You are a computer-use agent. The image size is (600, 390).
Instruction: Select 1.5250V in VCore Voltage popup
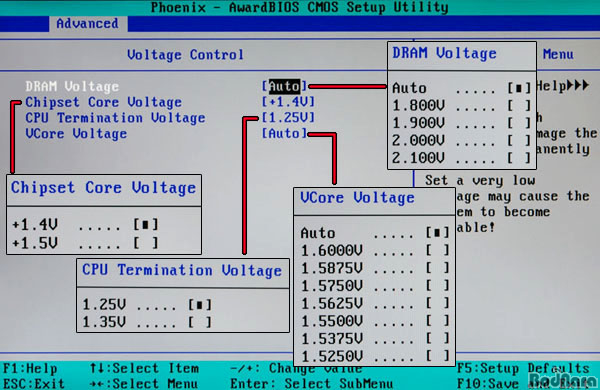375,356
